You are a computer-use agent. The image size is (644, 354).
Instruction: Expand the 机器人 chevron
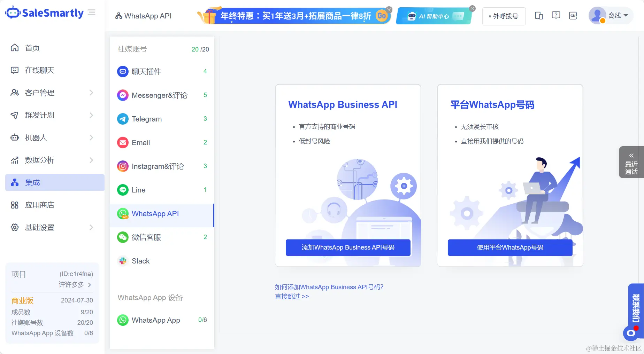point(91,137)
